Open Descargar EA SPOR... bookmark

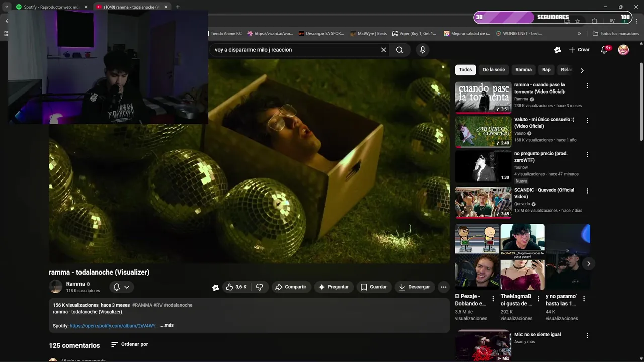[x=321, y=34]
